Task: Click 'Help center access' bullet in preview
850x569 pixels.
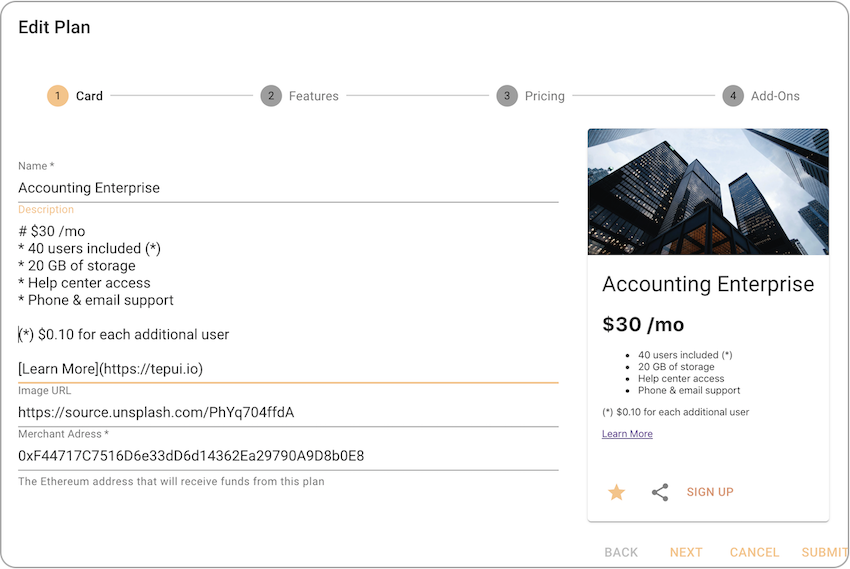Action: 681,379
